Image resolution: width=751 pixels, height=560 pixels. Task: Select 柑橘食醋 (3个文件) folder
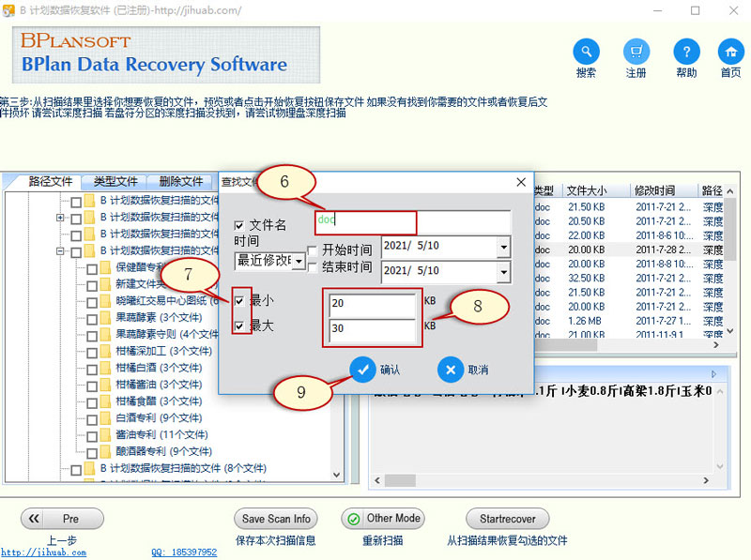[x=159, y=401]
